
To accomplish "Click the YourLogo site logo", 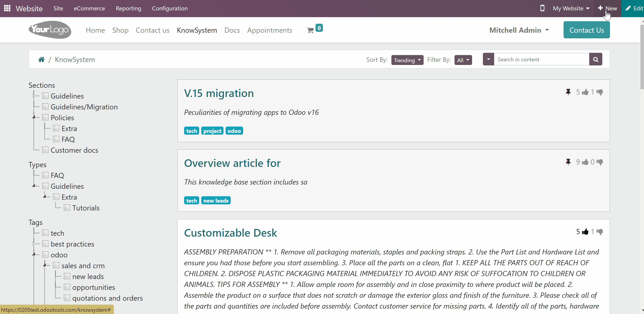I will pyautogui.click(x=50, y=30).
